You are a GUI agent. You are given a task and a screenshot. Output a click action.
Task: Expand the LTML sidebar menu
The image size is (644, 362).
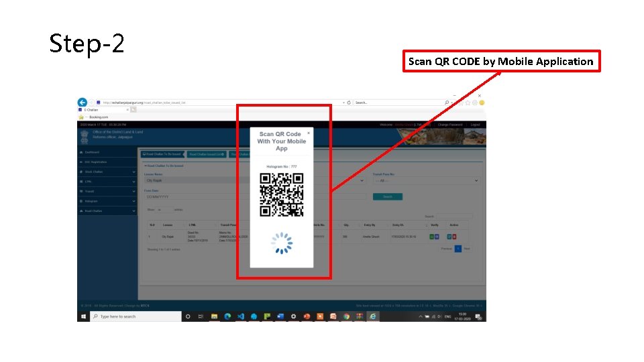107,182
